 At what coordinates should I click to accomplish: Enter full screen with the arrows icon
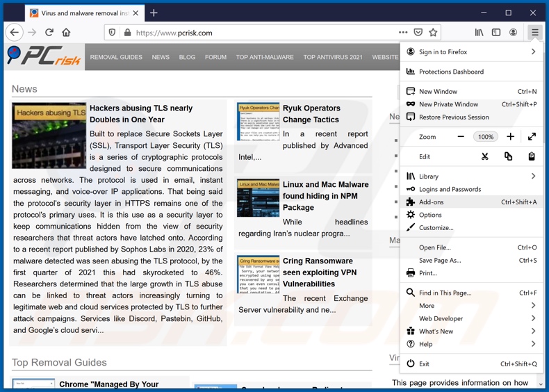[532, 137]
